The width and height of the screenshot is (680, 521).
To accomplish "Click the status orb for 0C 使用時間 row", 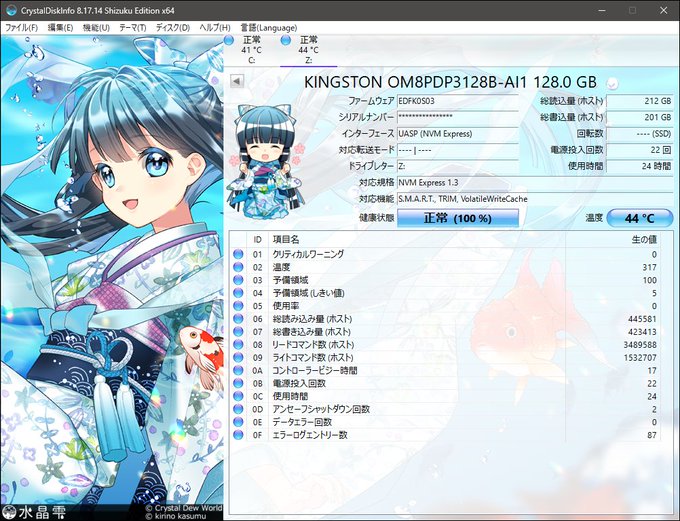I will click(x=238, y=396).
